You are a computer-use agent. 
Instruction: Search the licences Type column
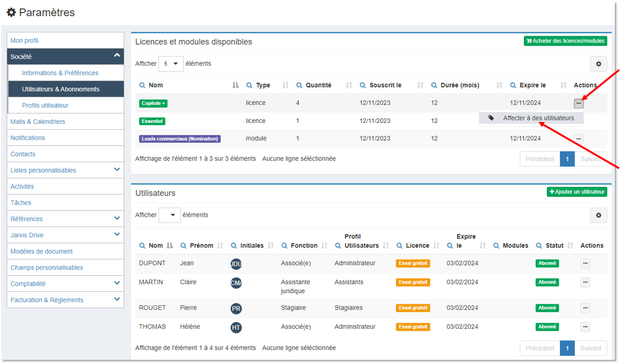(249, 85)
